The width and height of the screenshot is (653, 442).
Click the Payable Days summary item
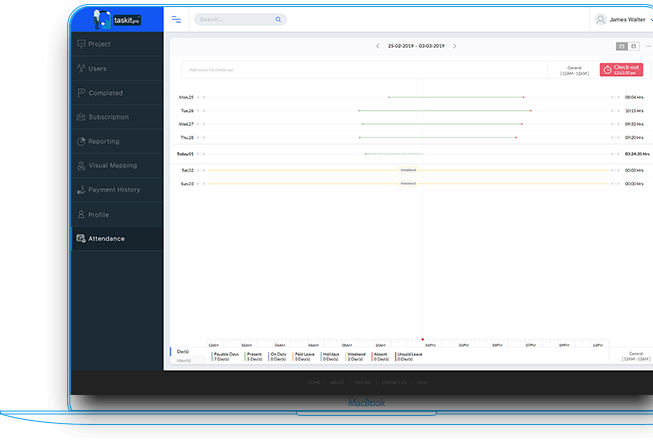pyautogui.click(x=226, y=357)
